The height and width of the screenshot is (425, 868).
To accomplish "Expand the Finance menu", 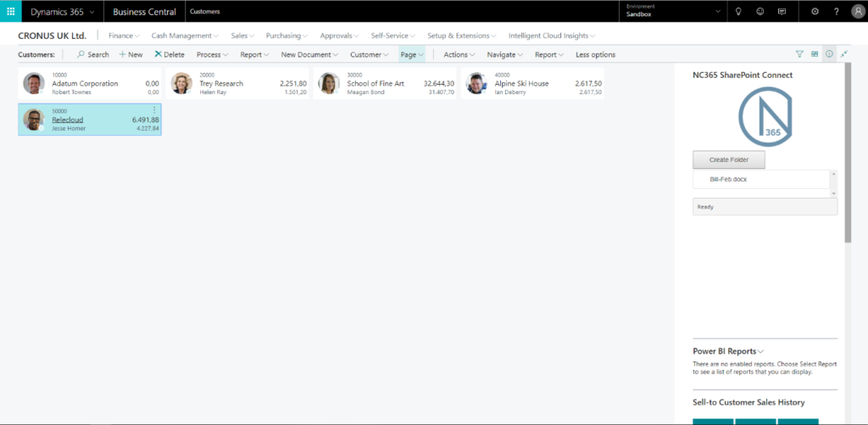I will (124, 36).
